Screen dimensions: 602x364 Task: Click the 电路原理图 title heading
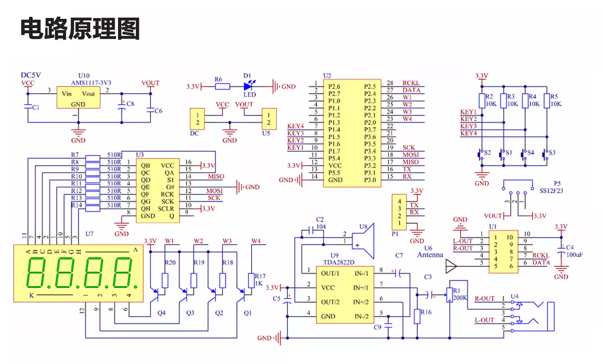(80, 28)
